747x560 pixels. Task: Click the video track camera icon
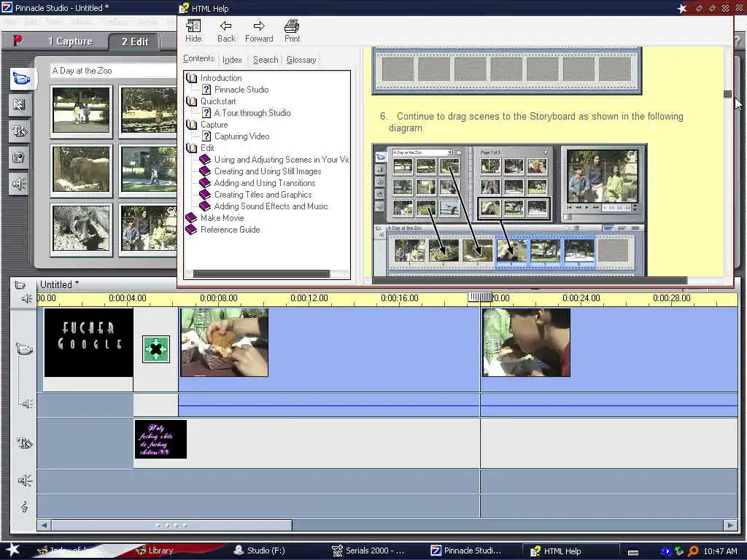click(x=24, y=349)
